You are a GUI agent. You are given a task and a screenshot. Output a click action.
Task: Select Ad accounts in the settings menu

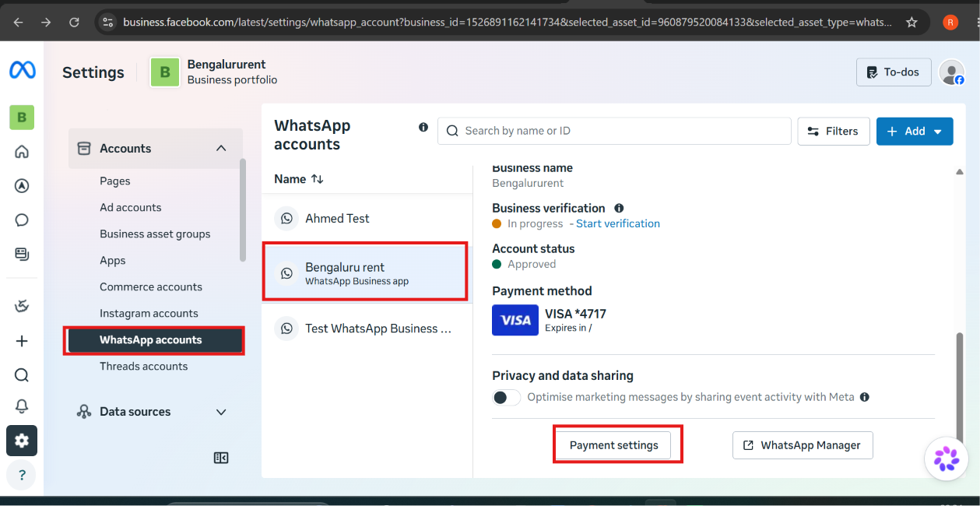(131, 208)
